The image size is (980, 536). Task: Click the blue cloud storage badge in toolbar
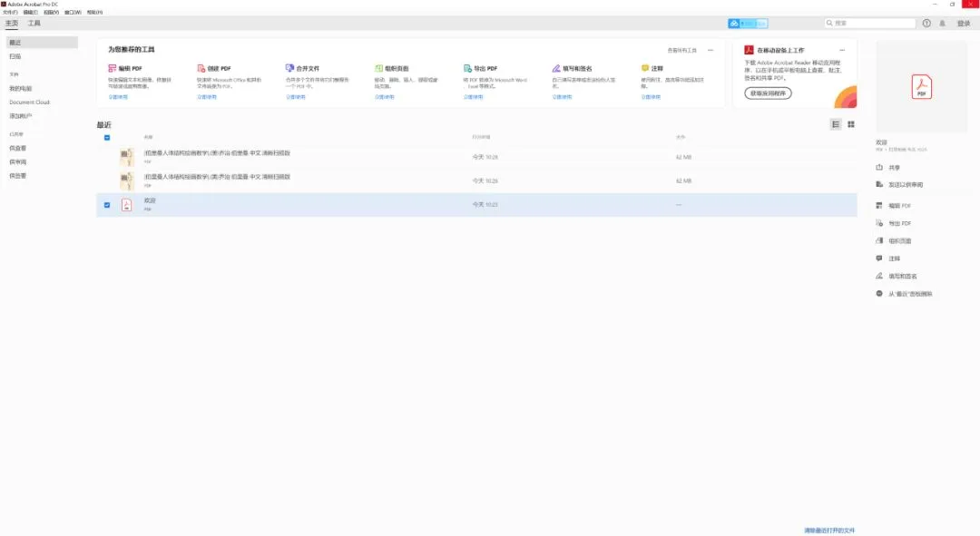pyautogui.click(x=748, y=23)
